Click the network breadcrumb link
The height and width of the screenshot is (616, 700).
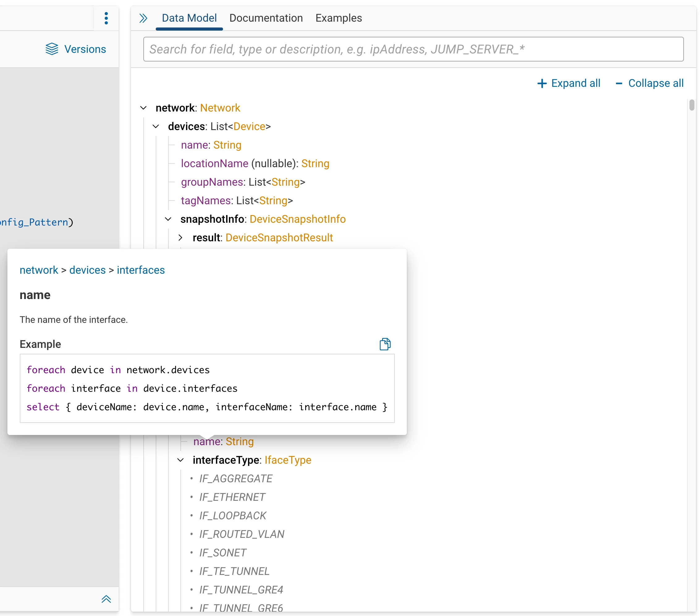click(39, 270)
